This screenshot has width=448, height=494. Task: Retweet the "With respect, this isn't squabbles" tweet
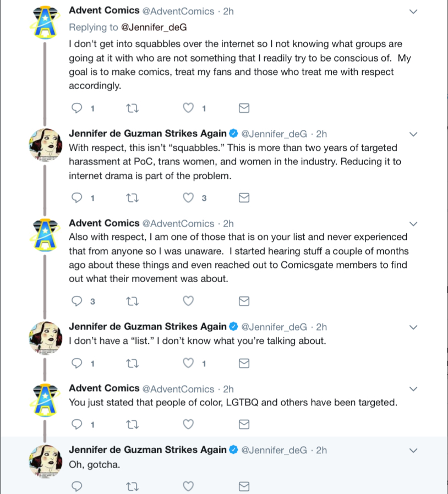pos(133,198)
